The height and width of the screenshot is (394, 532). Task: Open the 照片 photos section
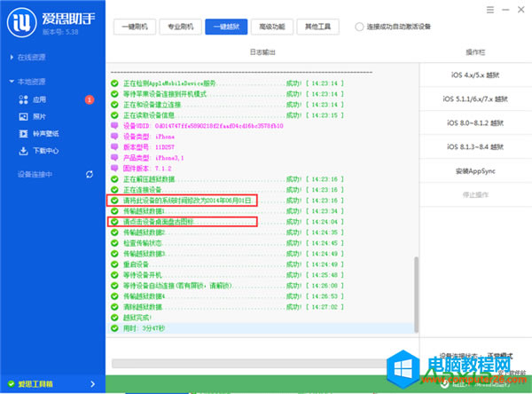pyautogui.click(x=33, y=116)
